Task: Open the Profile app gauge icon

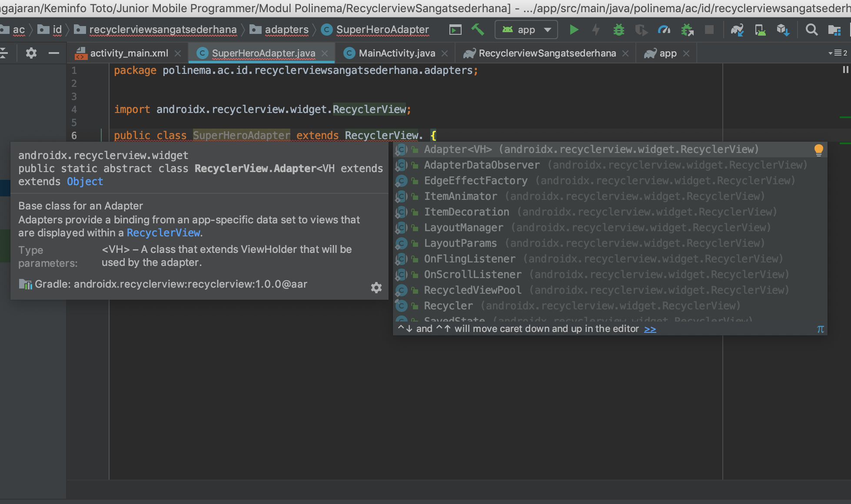Action: [x=664, y=30]
